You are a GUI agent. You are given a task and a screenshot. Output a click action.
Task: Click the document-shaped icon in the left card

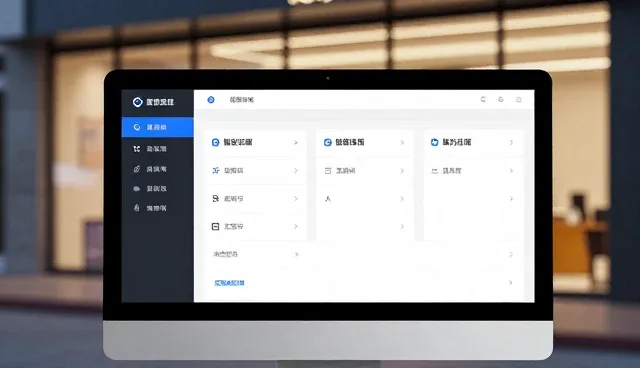click(x=216, y=199)
